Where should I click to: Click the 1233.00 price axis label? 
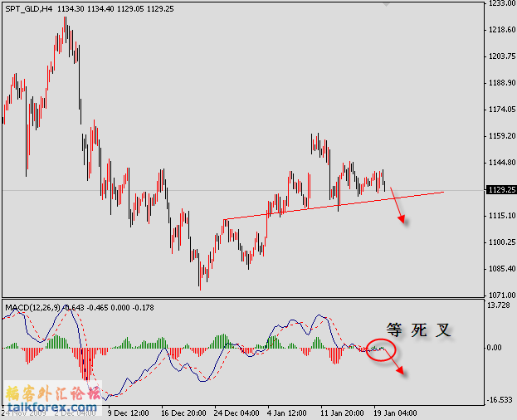[x=500, y=4]
